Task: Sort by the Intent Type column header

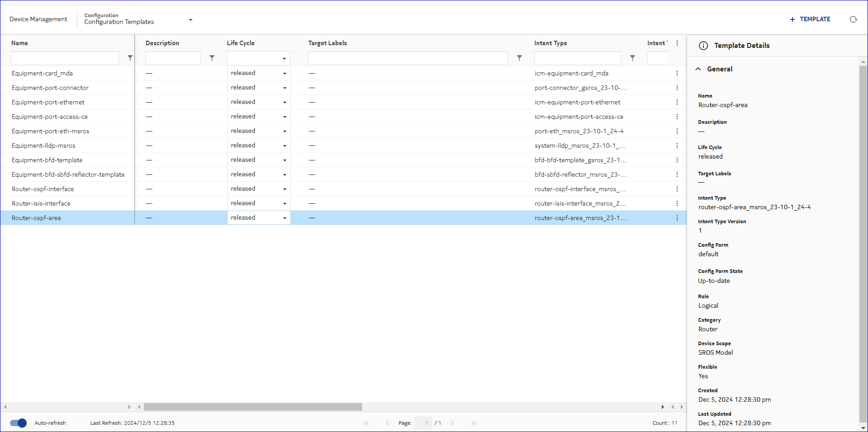Action: tap(550, 43)
